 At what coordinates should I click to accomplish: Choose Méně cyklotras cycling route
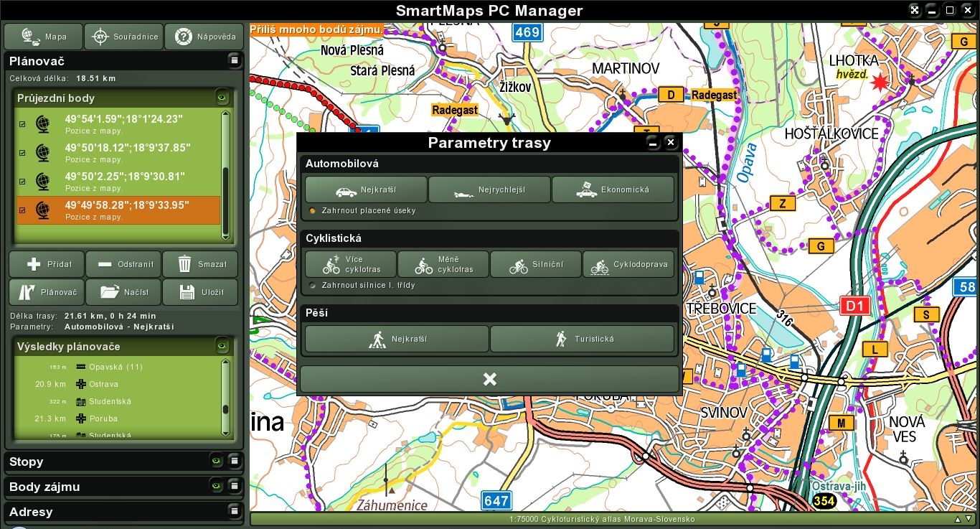[x=443, y=264]
